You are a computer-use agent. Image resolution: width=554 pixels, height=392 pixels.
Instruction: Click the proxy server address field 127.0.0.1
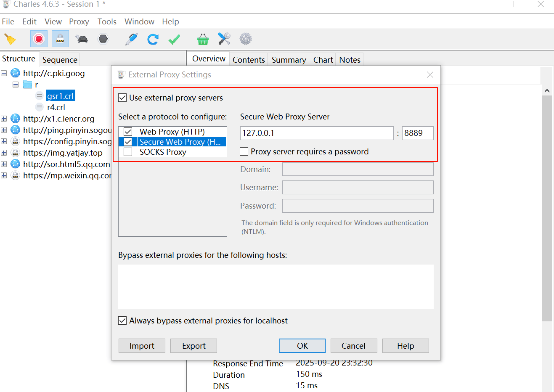pyautogui.click(x=317, y=133)
